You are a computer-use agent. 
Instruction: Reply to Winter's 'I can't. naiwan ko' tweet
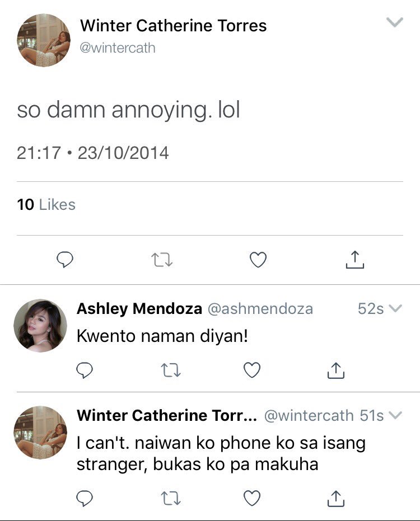pyautogui.click(x=85, y=498)
